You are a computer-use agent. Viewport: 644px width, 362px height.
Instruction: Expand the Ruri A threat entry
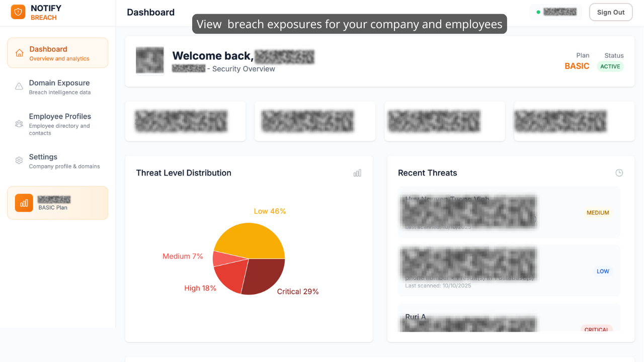(509, 321)
